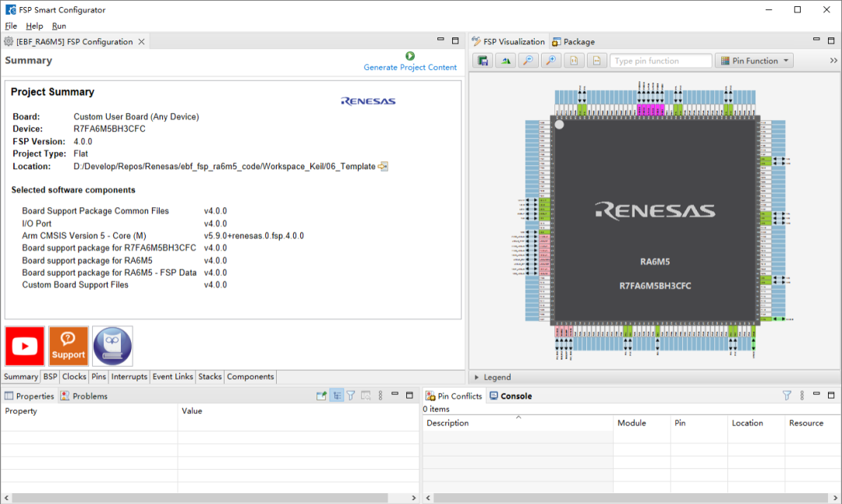The height and width of the screenshot is (504, 842).
Task: Switch to the Package tab
Action: pos(574,42)
